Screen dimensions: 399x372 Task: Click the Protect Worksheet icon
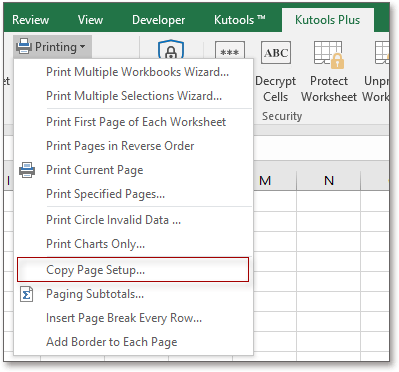tap(329, 54)
